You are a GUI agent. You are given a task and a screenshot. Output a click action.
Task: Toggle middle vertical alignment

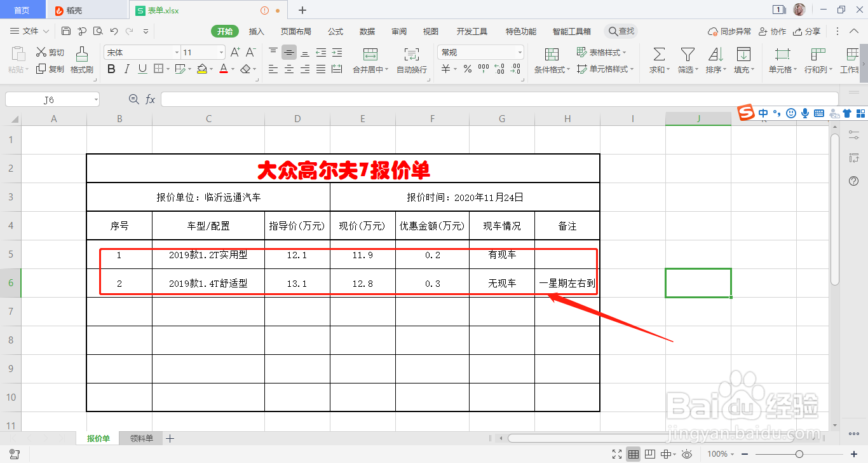coord(289,52)
